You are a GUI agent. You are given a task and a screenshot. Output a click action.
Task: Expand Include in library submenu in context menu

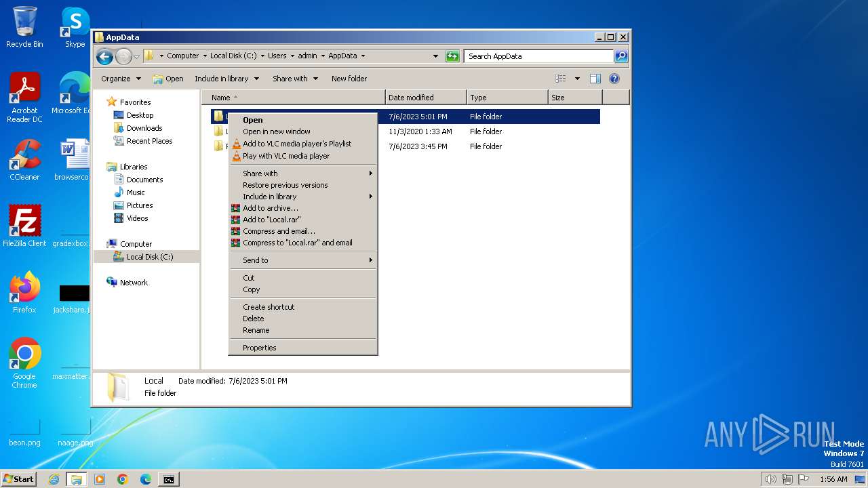(x=302, y=197)
